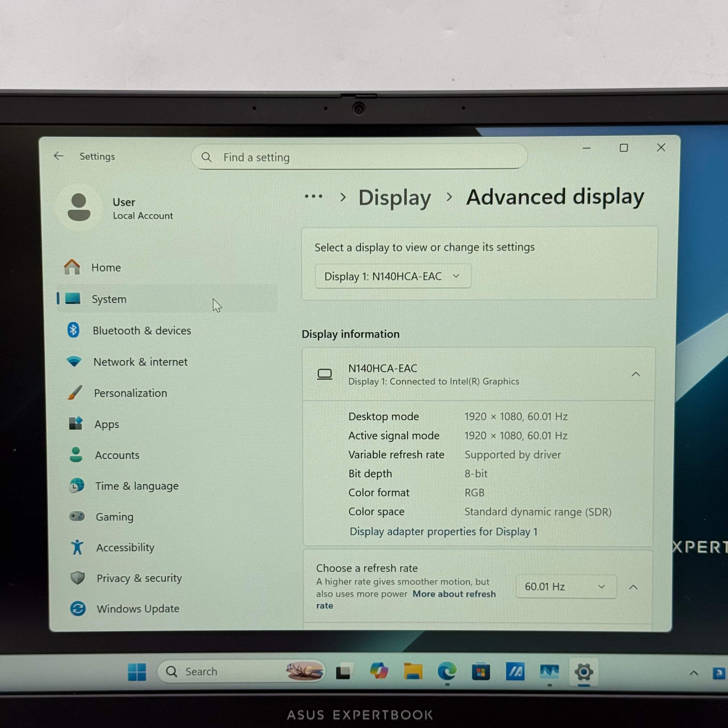Click the Accessibility figure icon
Screen dimensions: 728x728
click(77, 547)
